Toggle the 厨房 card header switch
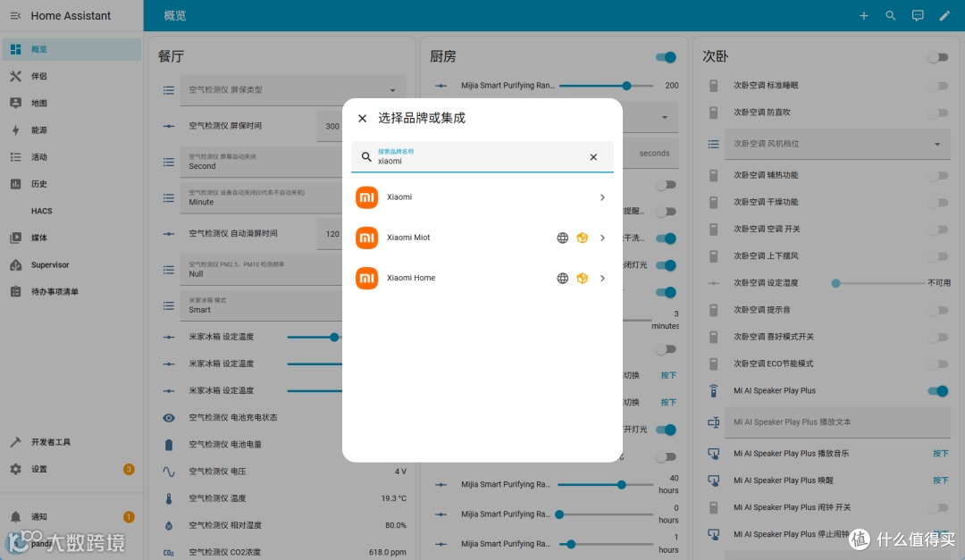Screen dimensions: 965x560 pos(666,57)
